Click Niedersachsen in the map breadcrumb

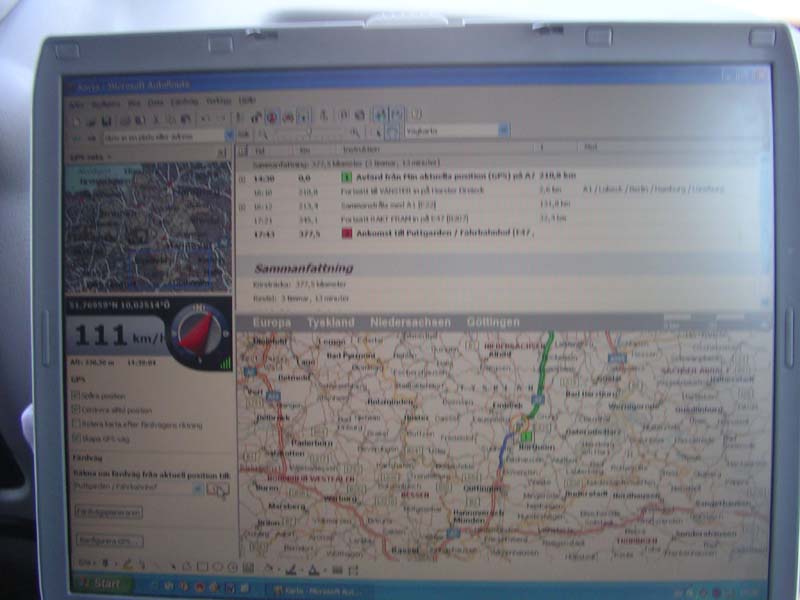click(410, 322)
